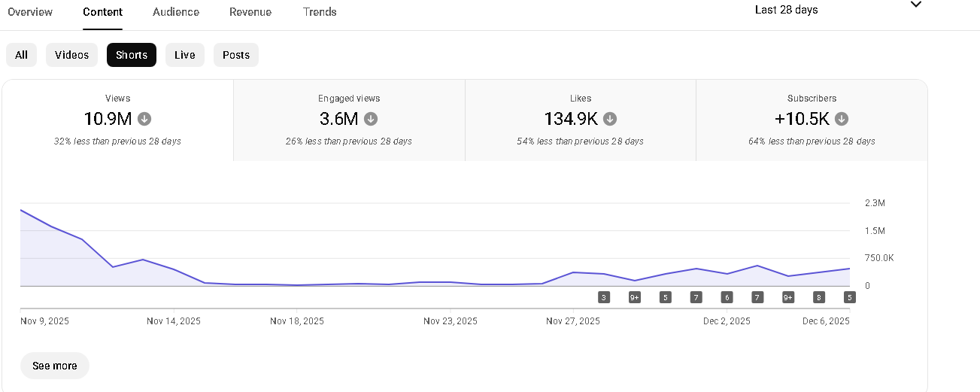Click the chart marker badge labeled 8

pos(819,297)
